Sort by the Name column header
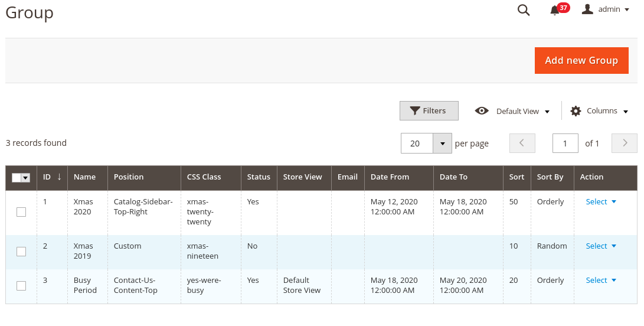The width and height of the screenshot is (644, 326). (85, 177)
